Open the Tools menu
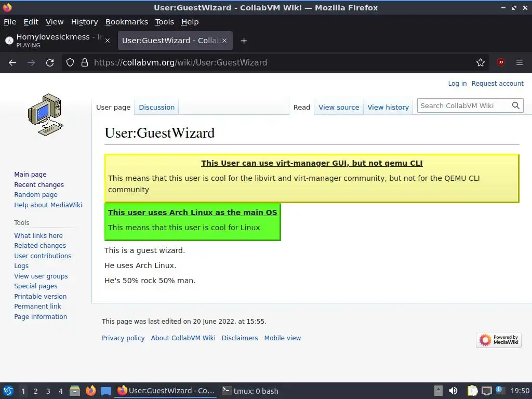Viewport: 532px width, 399px height. 165,22
